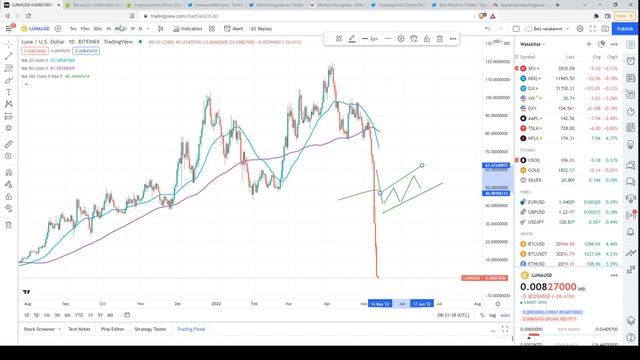Toggle the magnet mode tool
Screen dimensions: 640x360
9,172
